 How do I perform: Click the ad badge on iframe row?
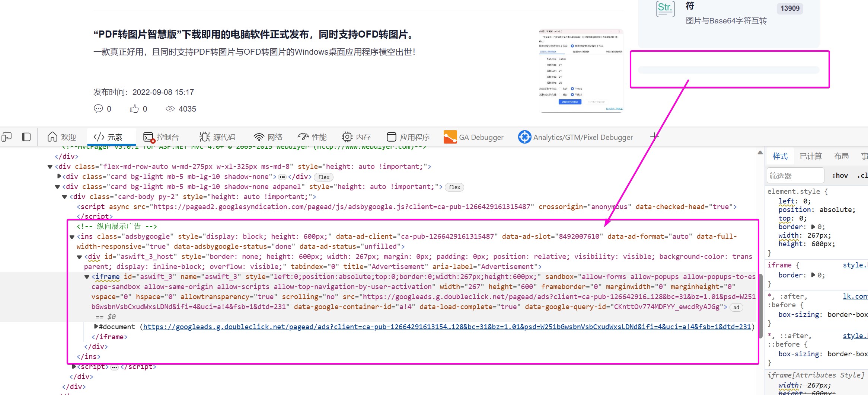(x=736, y=307)
